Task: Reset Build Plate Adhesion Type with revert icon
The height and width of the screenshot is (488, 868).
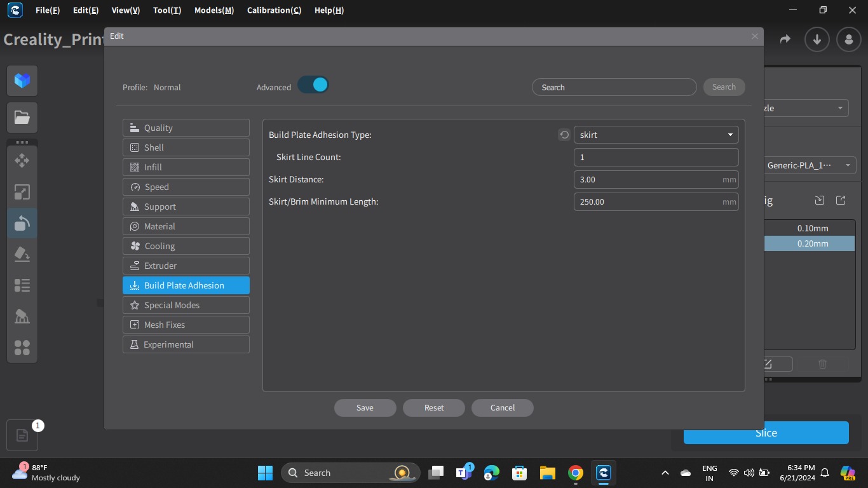Action: 564,135
